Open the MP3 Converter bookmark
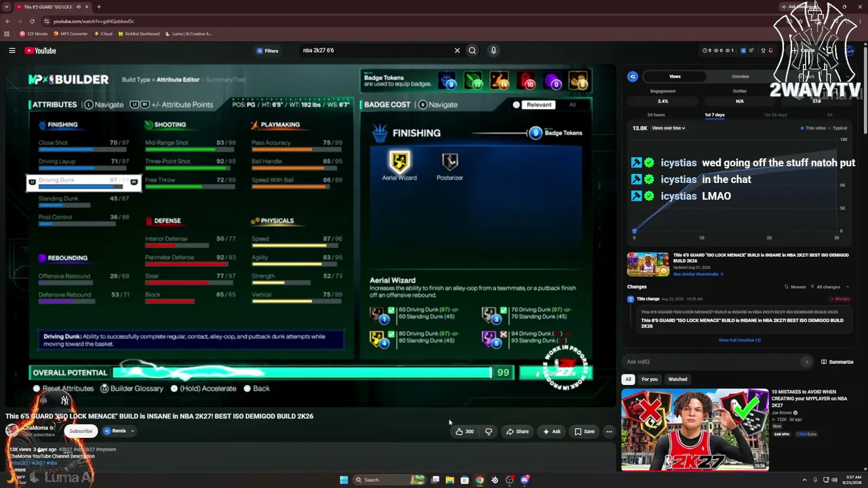Image resolution: width=868 pixels, height=488 pixels. click(70, 33)
